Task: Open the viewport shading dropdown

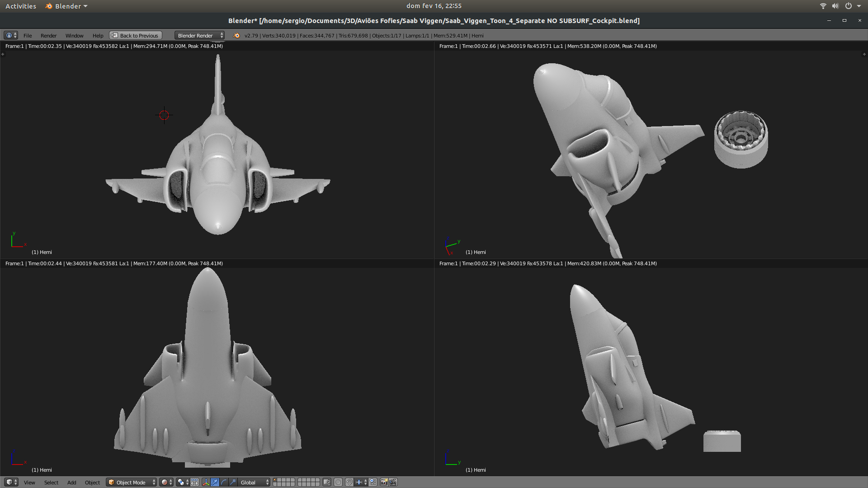Action: (x=165, y=482)
